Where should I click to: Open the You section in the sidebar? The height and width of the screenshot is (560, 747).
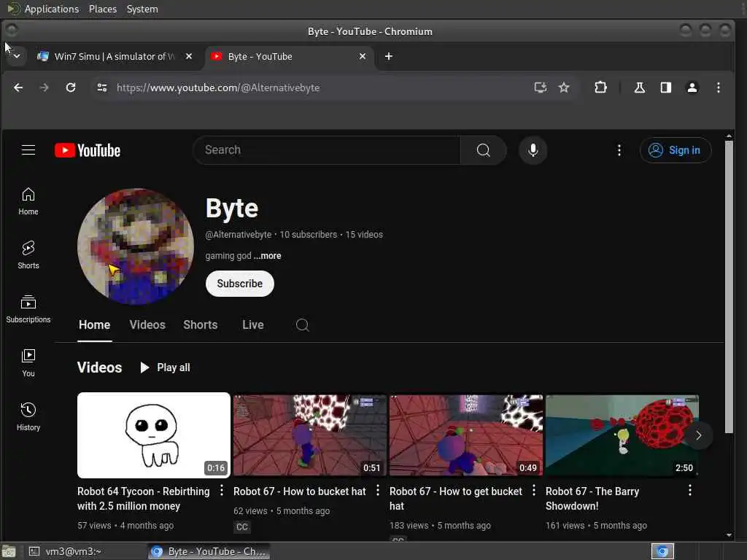point(28,363)
